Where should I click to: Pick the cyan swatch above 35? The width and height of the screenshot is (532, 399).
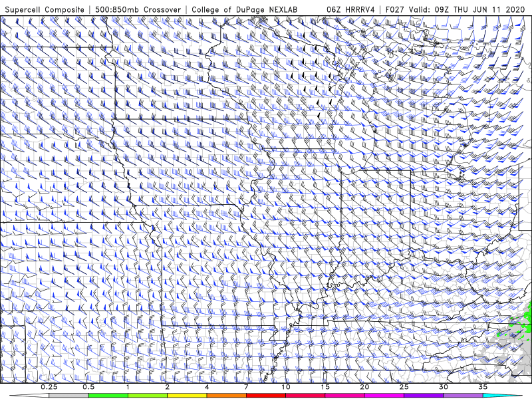(x=502, y=396)
